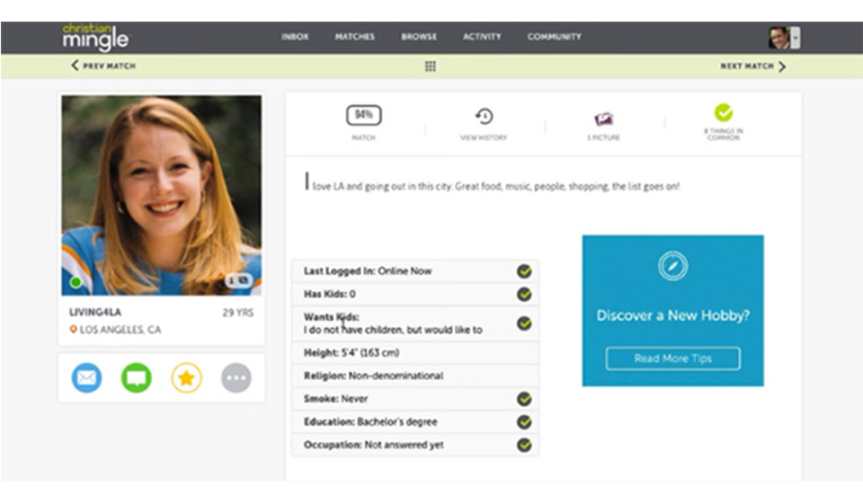Go to the next match chevron
This screenshot has height=504, width=863.
780,66
